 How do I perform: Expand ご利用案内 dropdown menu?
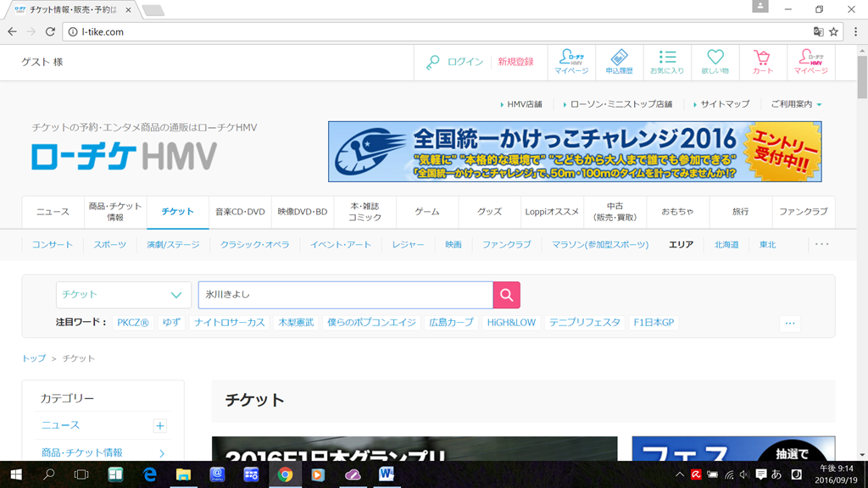[x=796, y=104]
